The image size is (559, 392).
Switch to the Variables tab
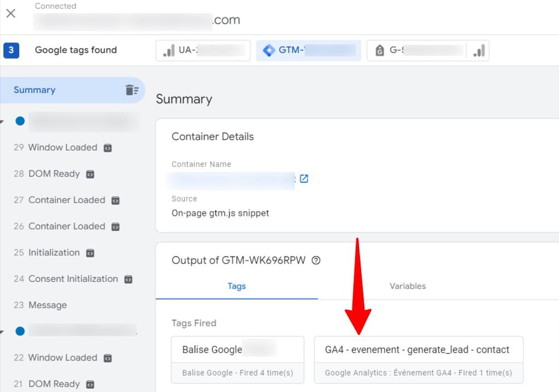click(x=407, y=287)
